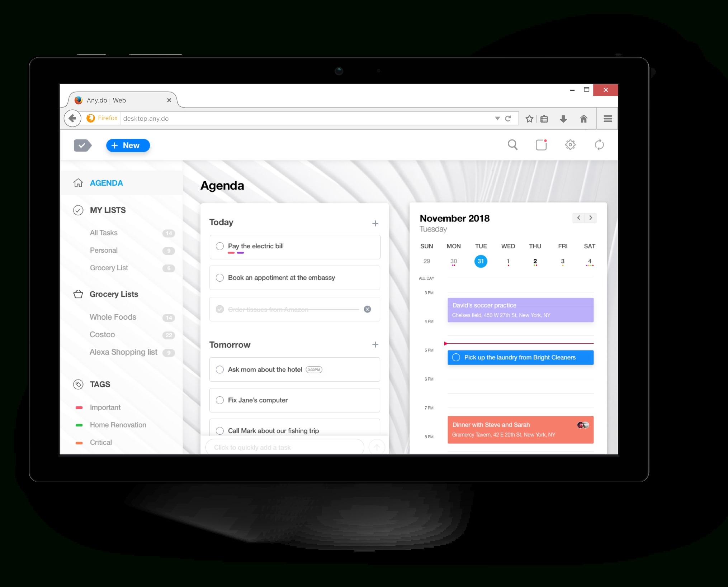Image resolution: width=728 pixels, height=587 pixels.
Task: Click the + button to add Today task
Action: click(x=376, y=222)
